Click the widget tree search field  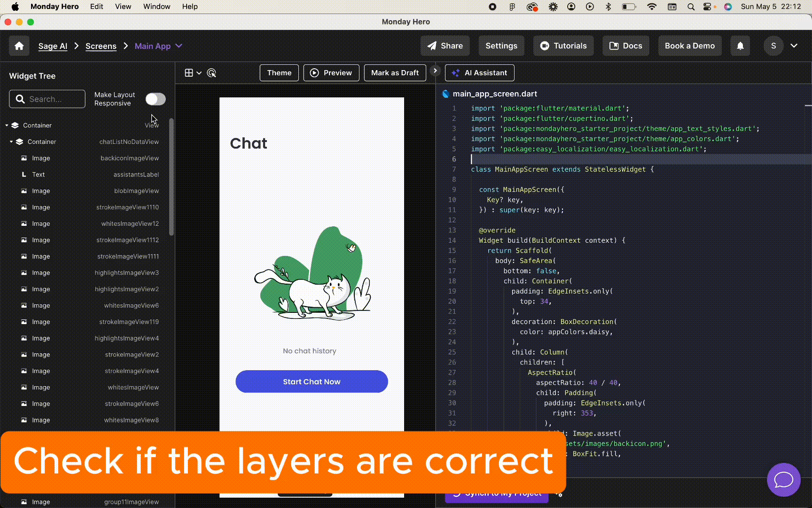point(47,99)
